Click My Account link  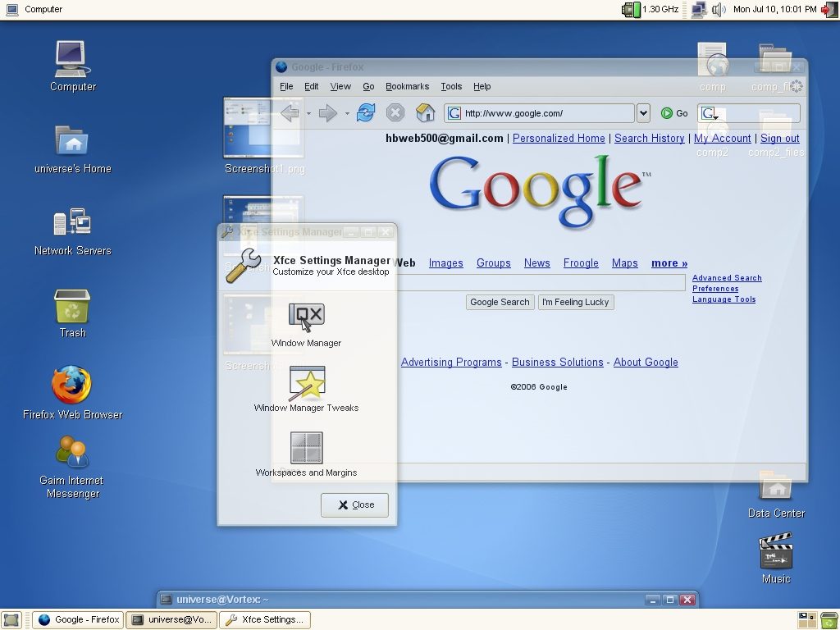(x=722, y=138)
